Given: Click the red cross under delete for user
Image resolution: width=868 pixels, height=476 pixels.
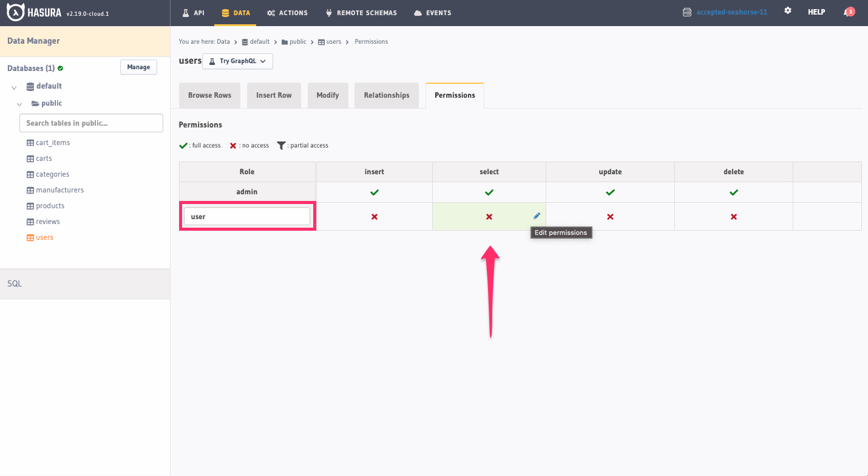Looking at the screenshot, I should (733, 216).
